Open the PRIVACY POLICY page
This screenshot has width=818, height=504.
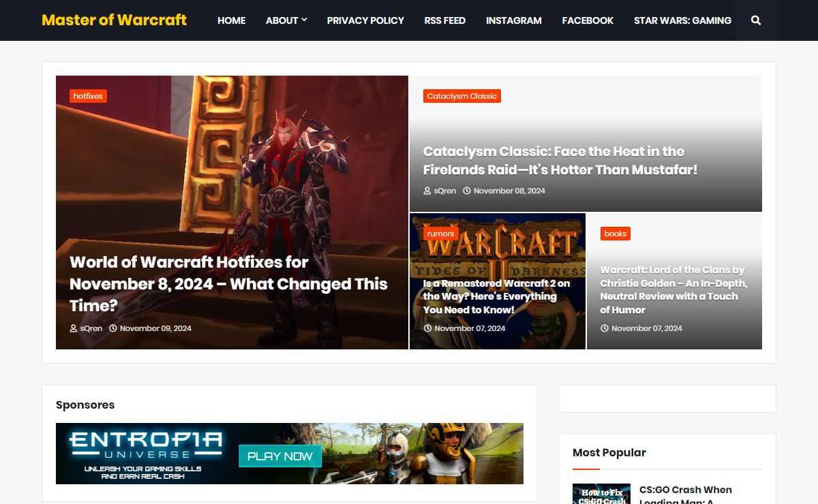point(365,20)
